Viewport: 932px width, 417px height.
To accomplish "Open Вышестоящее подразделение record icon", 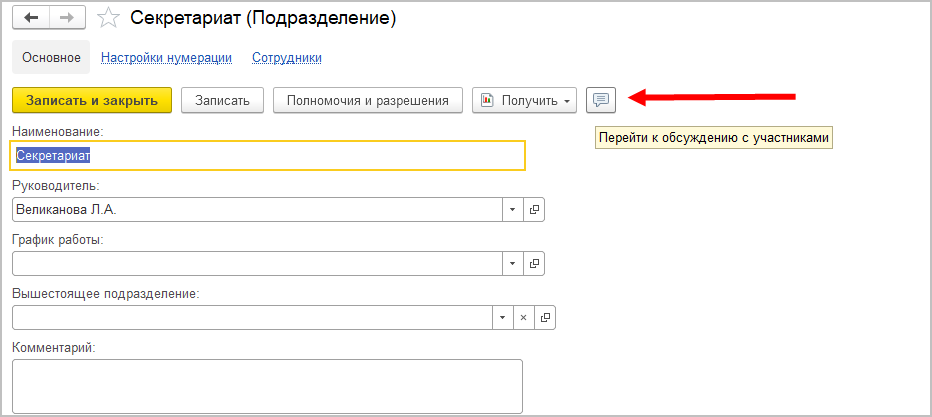I will 545,317.
